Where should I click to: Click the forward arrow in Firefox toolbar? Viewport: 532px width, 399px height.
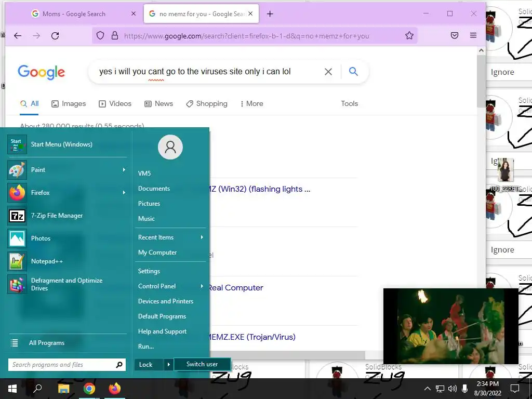pos(36,36)
